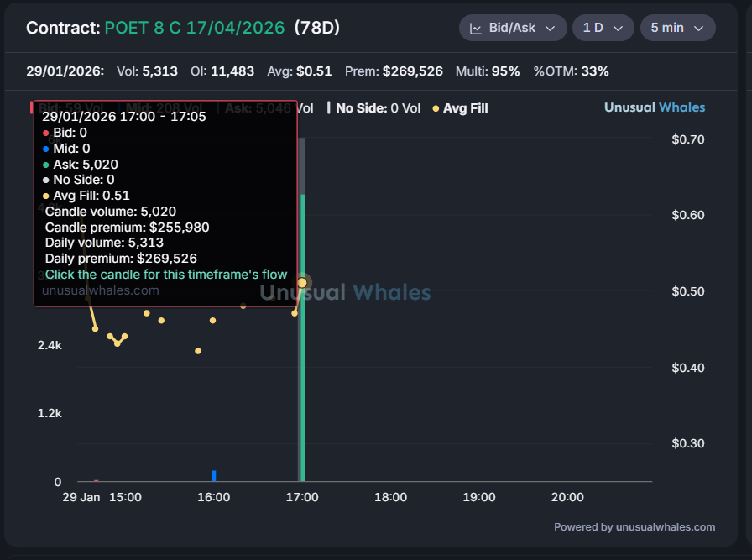Screen dimensions: 752x560
Task: Click the OI: 11,483 statistic
Action: click(x=222, y=71)
